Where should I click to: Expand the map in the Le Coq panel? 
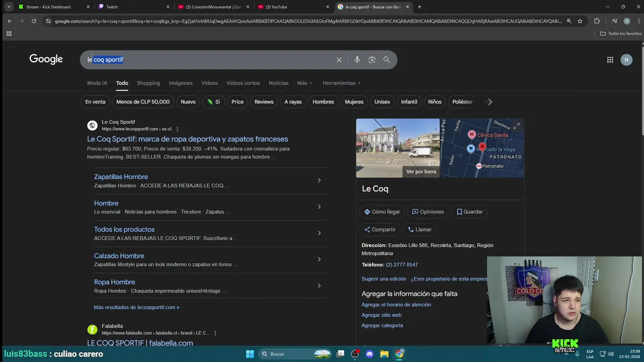517,126
